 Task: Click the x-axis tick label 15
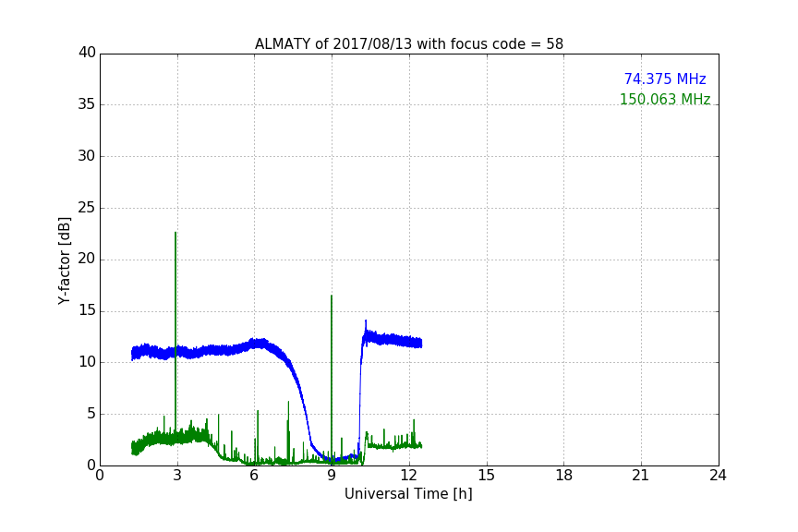pos(487,476)
